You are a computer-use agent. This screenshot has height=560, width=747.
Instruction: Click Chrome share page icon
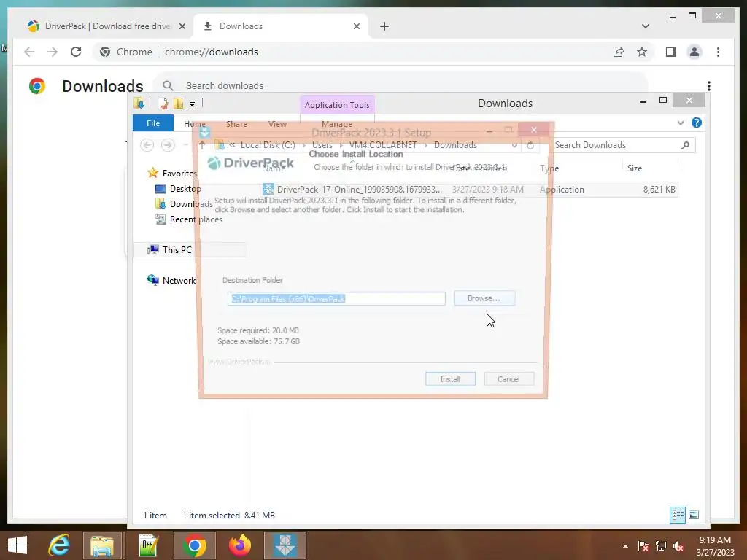pos(619,52)
